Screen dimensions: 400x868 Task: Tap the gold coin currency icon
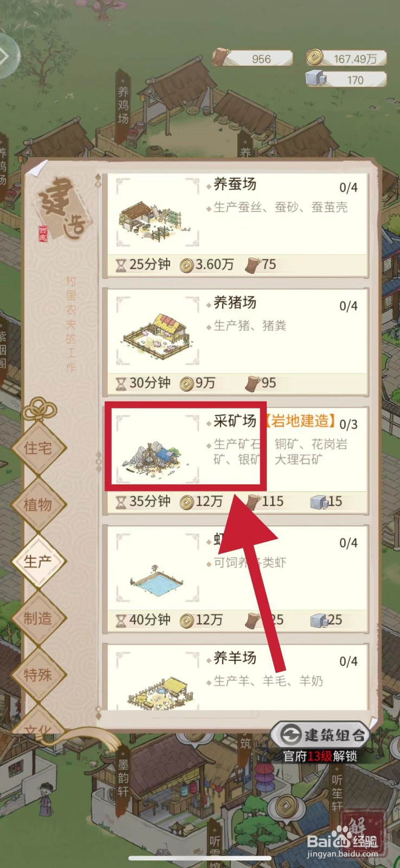click(315, 56)
